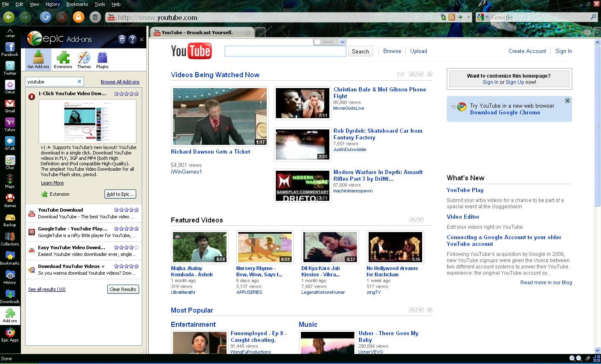The height and width of the screenshot is (364, 601).
Task: Open Collections in the sidebar
Action: pos(10,239)
